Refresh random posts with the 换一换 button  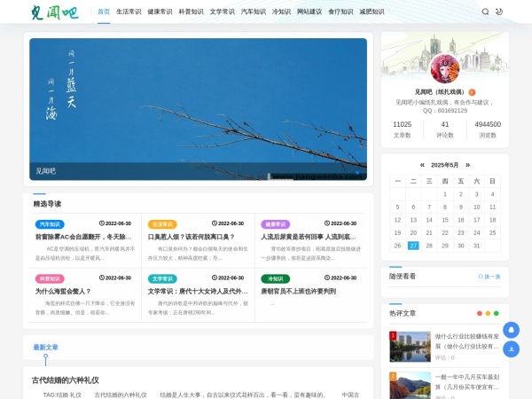[x=489, y=277]
